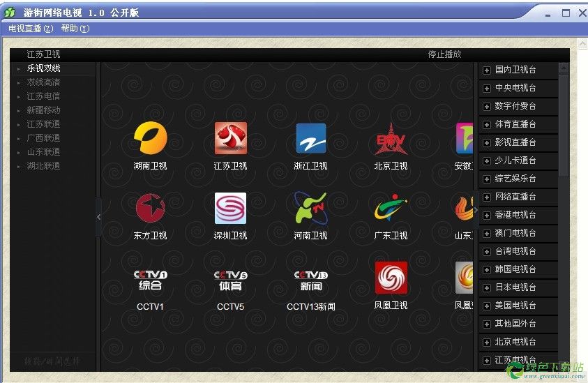Click the 河南卫视 channel icon
Screen dimensions: 588x383
310,208
